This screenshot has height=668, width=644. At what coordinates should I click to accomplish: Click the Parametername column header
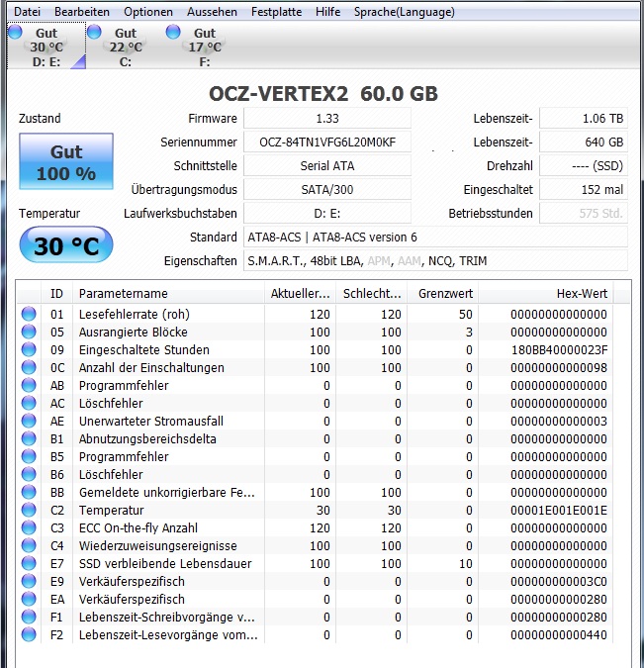click(168, 293)
